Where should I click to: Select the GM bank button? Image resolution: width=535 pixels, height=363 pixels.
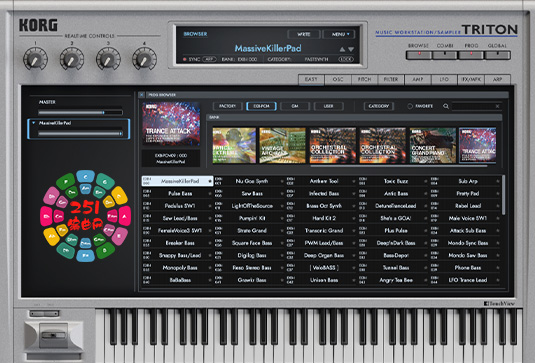295,106
